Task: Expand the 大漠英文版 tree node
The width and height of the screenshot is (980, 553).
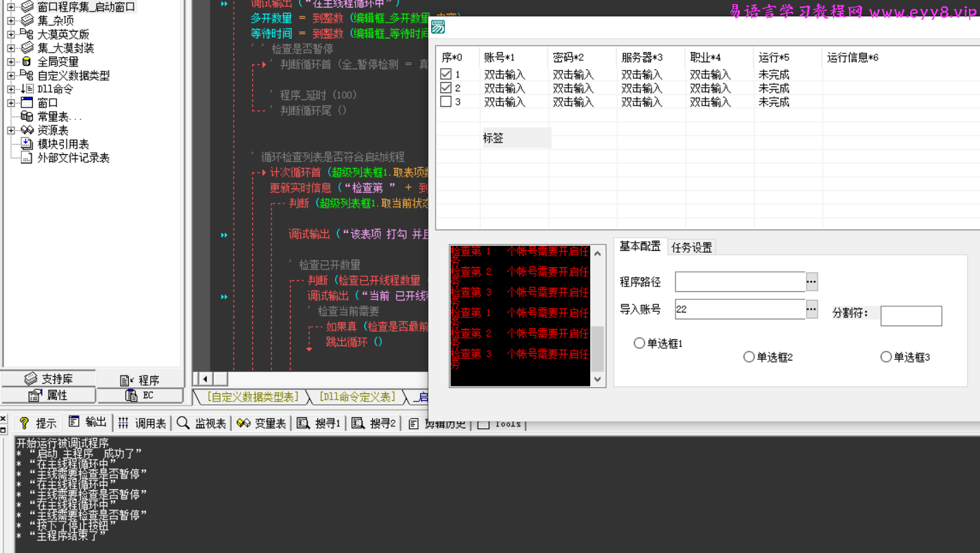Action: 11,34
